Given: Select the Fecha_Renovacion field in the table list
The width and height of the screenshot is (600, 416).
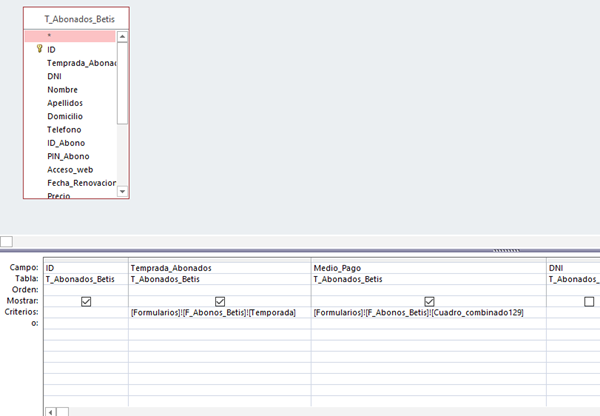Looking at the screenshot, I should (x=82, y=183).
